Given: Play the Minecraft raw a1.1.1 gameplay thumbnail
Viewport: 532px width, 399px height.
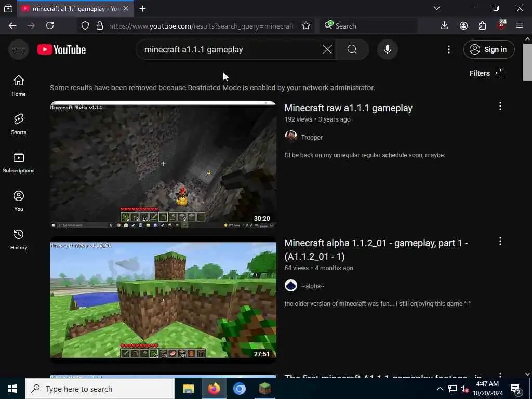Looking at the screenshot, I should [x=163, y=165].
